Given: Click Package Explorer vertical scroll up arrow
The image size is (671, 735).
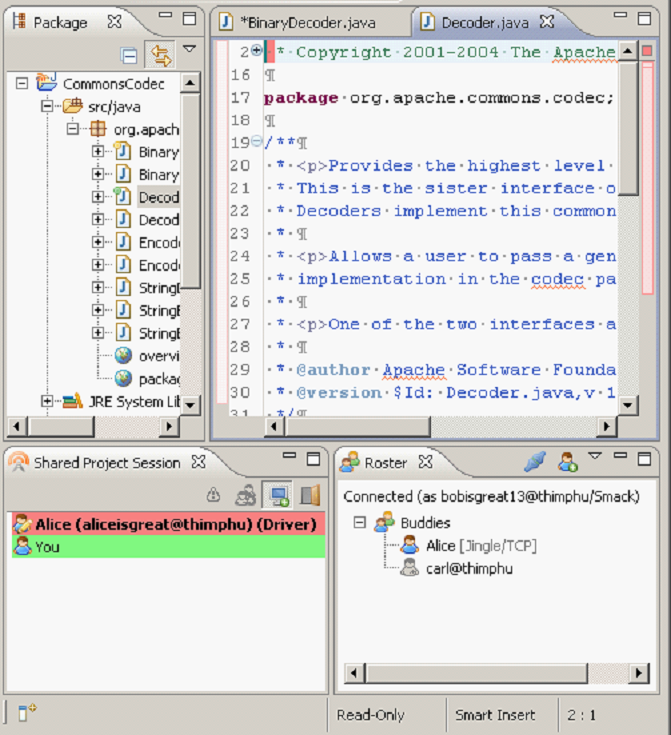Looking at the screenshot, I should point(190,83).
